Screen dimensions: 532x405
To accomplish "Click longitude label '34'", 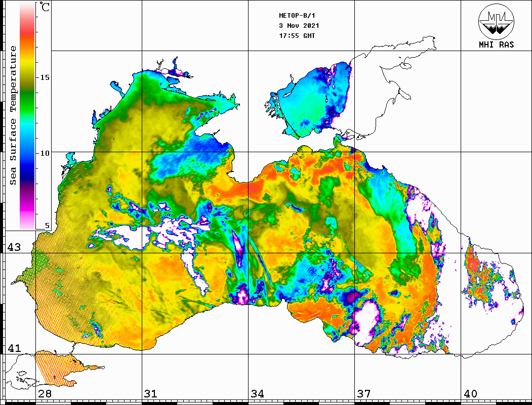I will (257, 394).
